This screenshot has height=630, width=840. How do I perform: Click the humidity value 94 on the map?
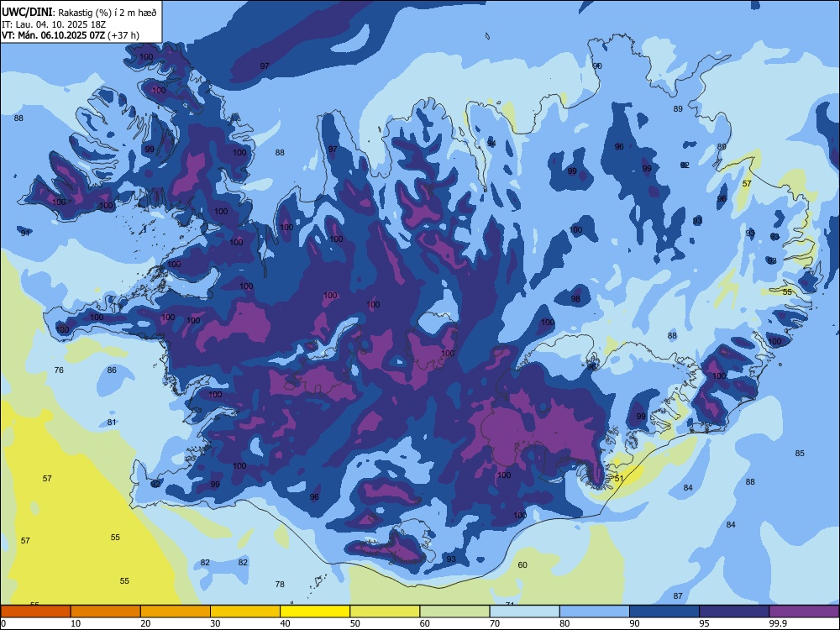pos(491,143)
